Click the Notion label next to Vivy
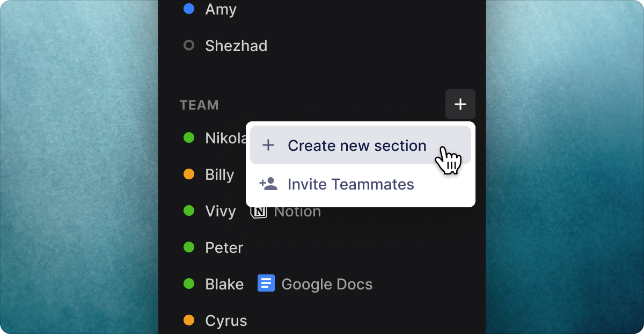Screen dimensions: 644x334 pos(297,212)
